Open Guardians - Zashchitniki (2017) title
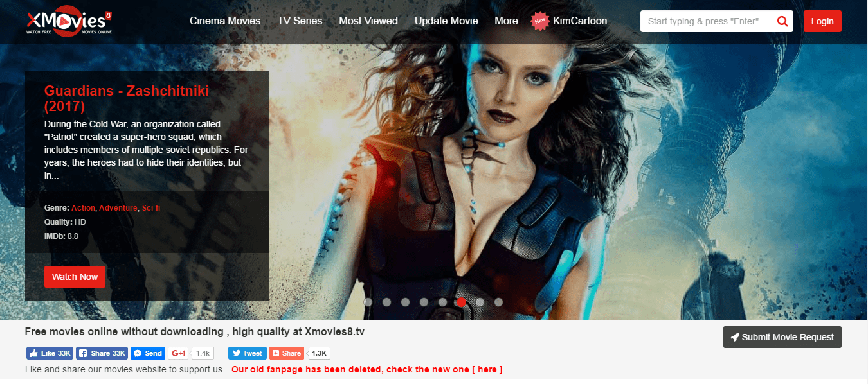 click(127, 98)
